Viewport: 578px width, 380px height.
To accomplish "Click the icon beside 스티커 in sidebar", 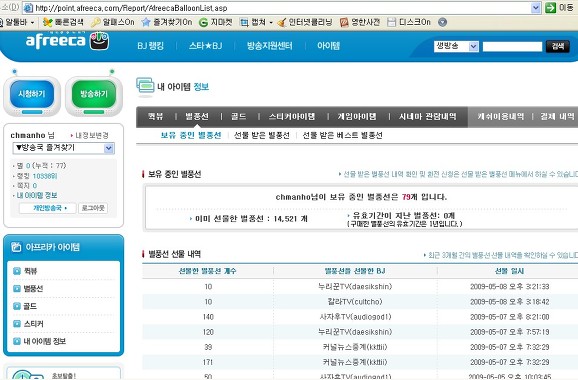I will pos(17,324).
